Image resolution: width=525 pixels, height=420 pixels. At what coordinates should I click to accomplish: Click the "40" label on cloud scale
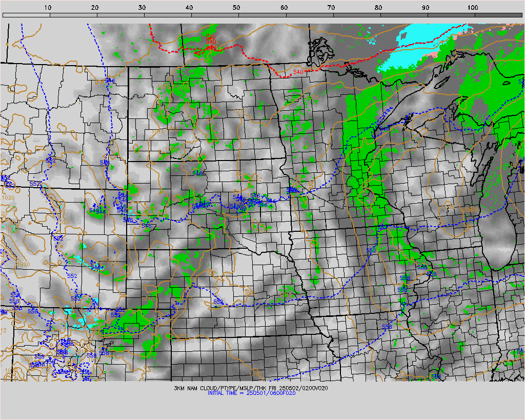coord(189,8)
